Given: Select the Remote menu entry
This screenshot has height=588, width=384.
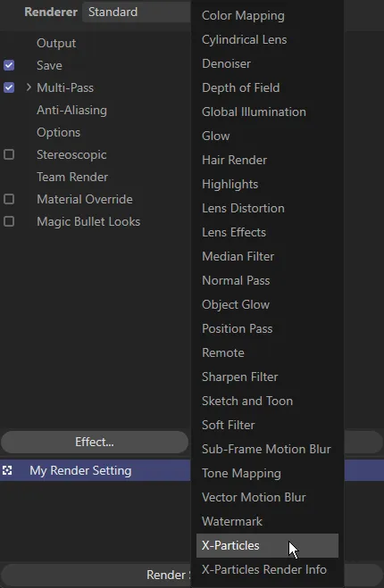Looking at the screenshot, I should tap(267, 352).
